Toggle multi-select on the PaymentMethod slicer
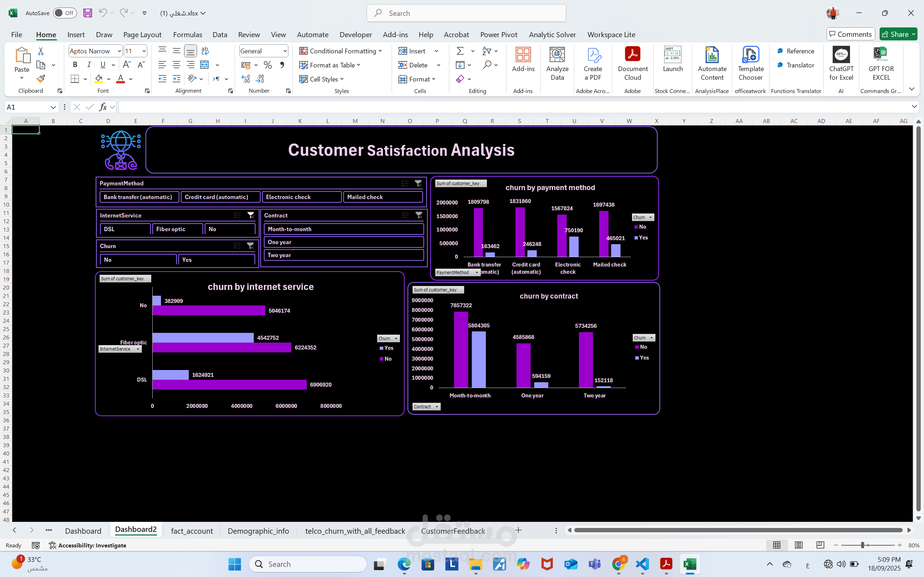This screenshot has width=924, height=577. tap(404, 183)
